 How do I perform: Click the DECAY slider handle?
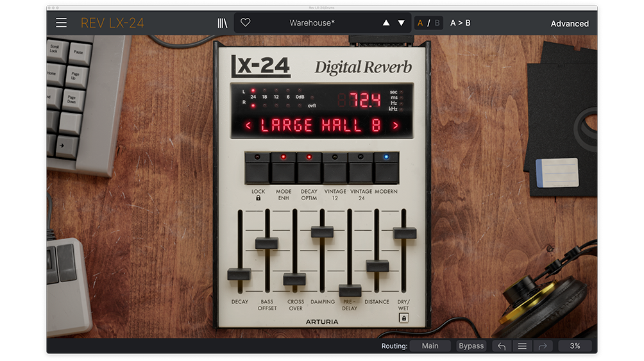coord(239,274)
